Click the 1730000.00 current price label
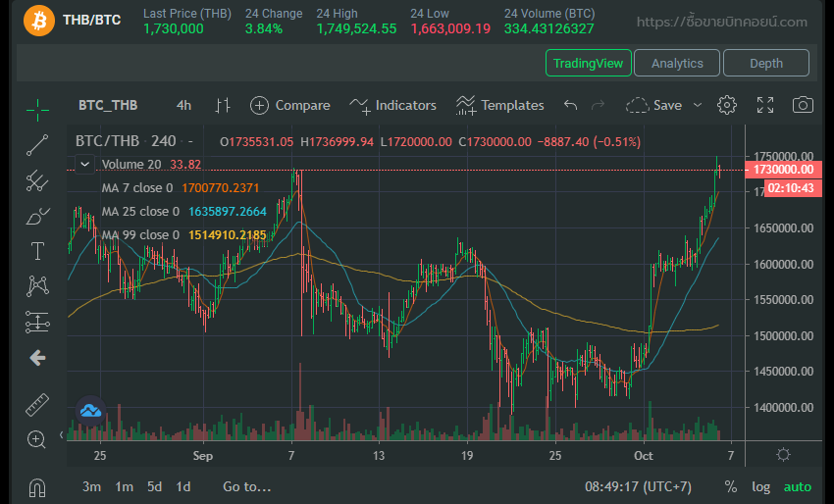 pos(784,170)
